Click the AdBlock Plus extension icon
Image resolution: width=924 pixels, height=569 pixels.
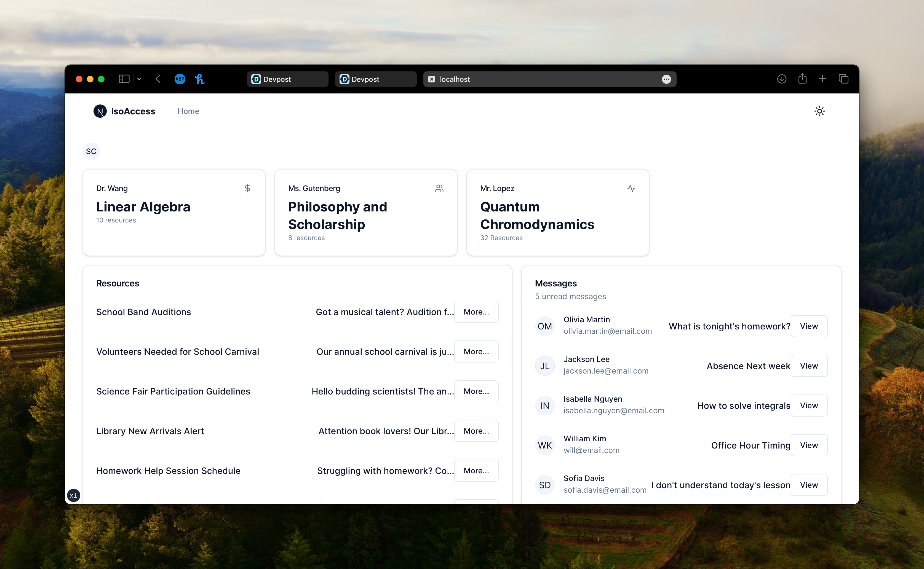(x=180, y=79)
